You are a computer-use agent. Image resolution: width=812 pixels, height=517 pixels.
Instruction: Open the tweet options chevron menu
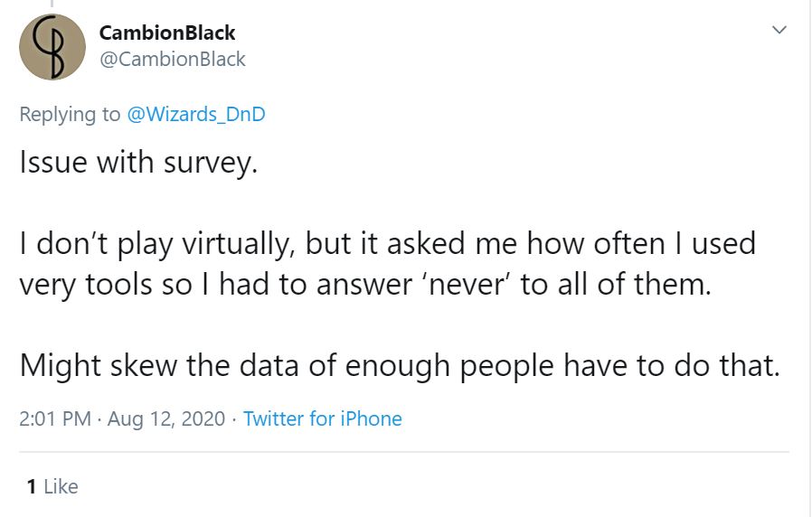click(779, 31)
